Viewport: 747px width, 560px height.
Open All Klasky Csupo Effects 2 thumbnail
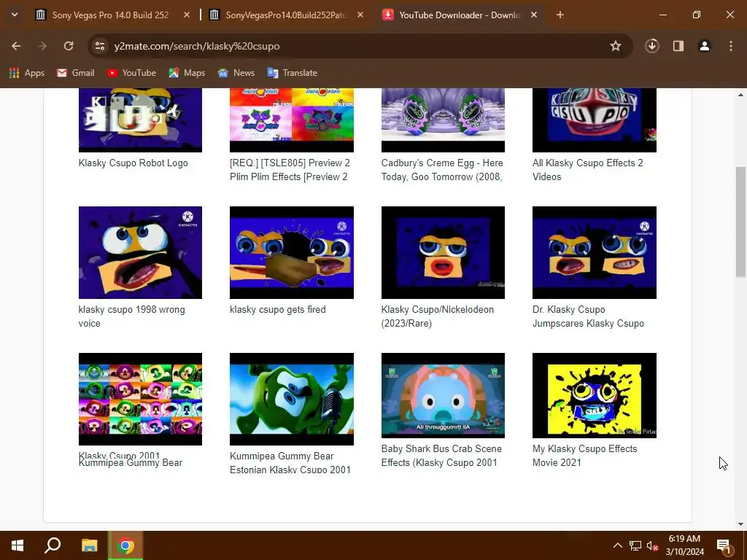pos(594,120)
